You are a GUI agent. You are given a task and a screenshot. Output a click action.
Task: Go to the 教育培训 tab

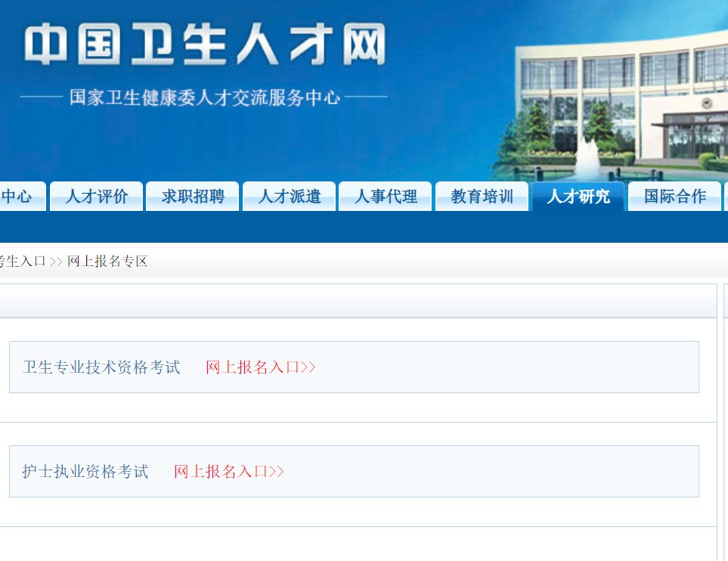(x=482, y=197)
